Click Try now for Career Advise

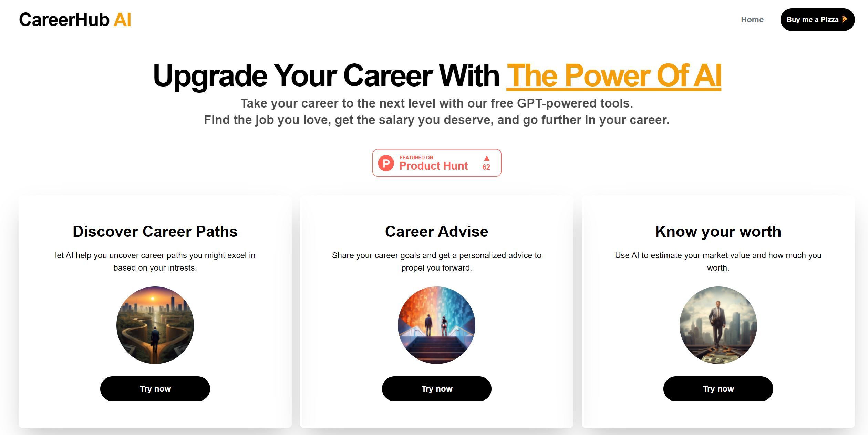click(437, 388)
